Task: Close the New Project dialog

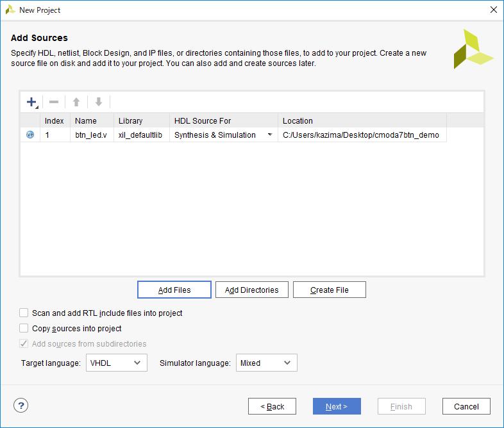Action: coord(493,10)
